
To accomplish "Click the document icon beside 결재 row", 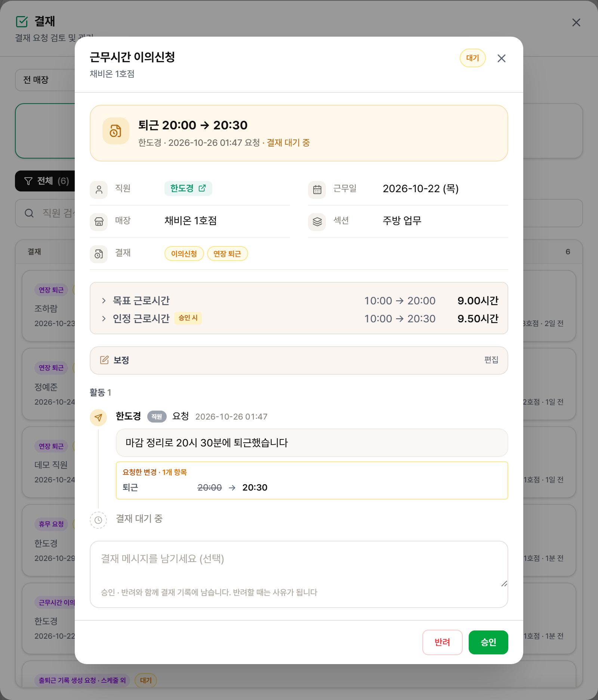I will (x=99, y=254).
